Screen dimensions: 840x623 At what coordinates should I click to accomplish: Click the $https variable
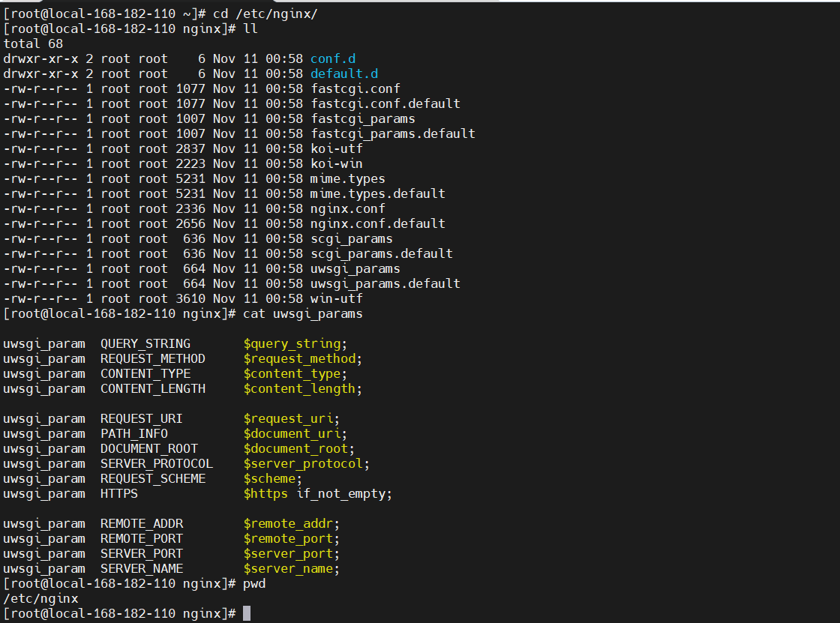265,494
